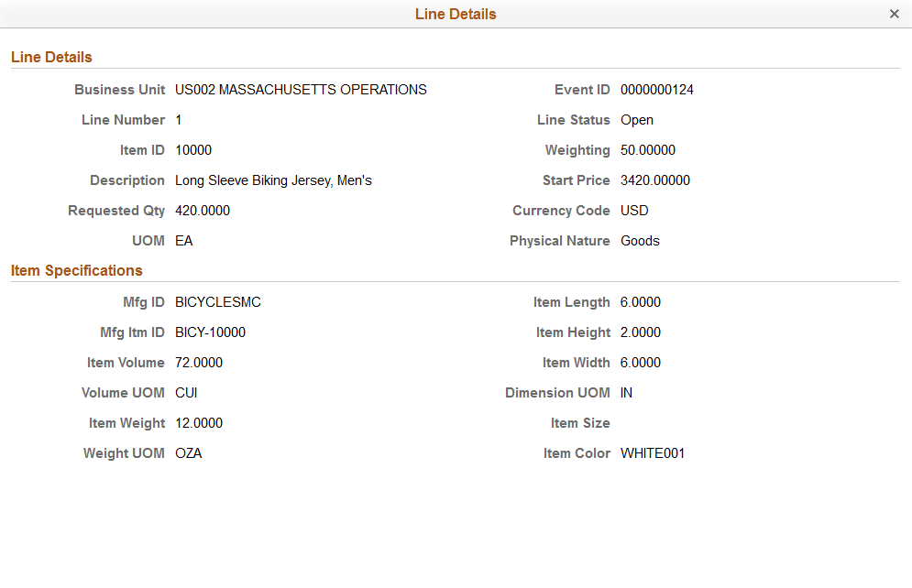This screenshot has width=912, height=588.
Task: Click the Currency Code USD value
Action: coord(633,210)
